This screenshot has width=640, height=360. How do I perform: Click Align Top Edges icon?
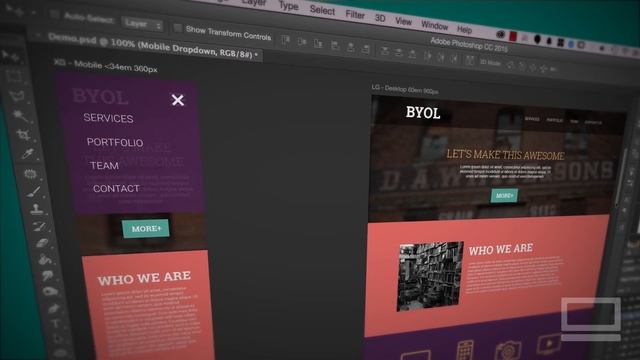(x=285, y=40)
